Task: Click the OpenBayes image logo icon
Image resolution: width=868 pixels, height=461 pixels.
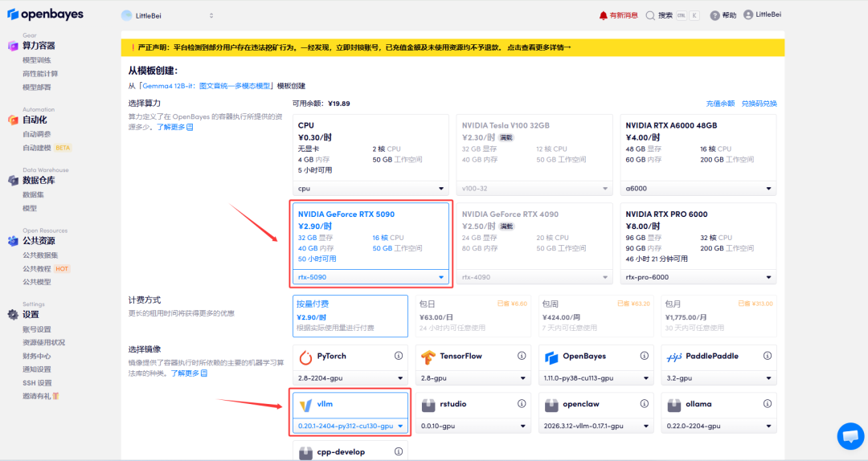Action: 551,357
